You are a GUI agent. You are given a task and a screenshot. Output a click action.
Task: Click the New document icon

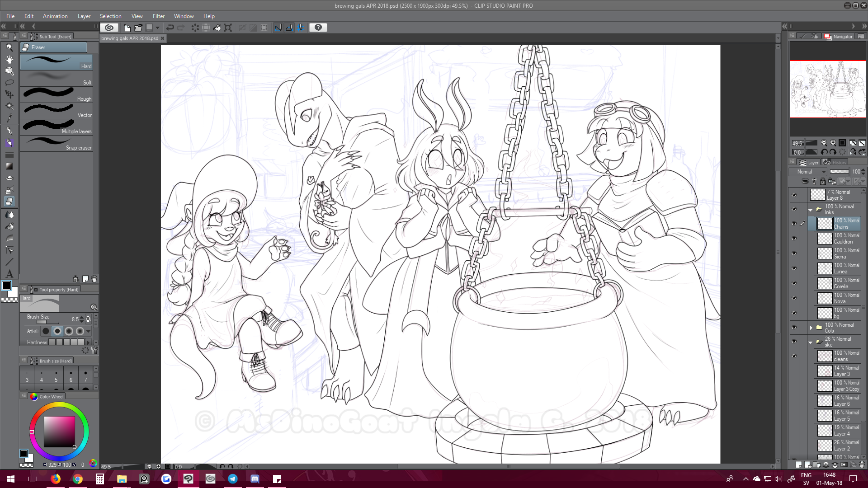coord(127,28)
